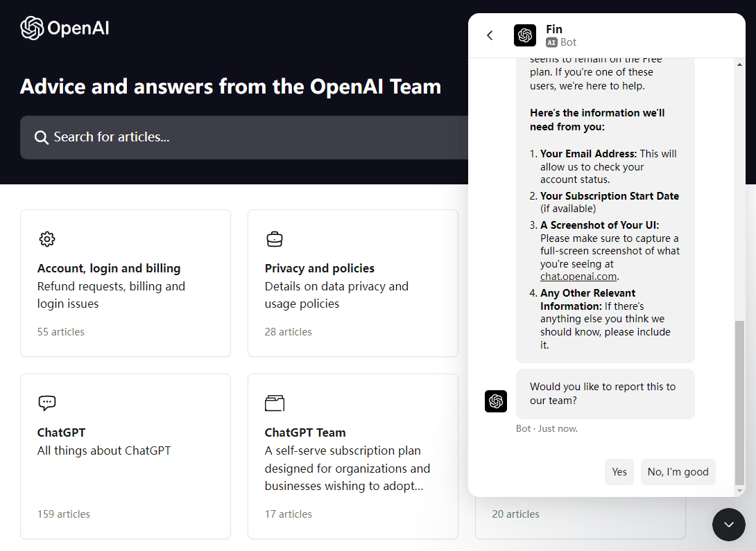Click the OpenAI avatar beside the message

click(x=496, y=401)
